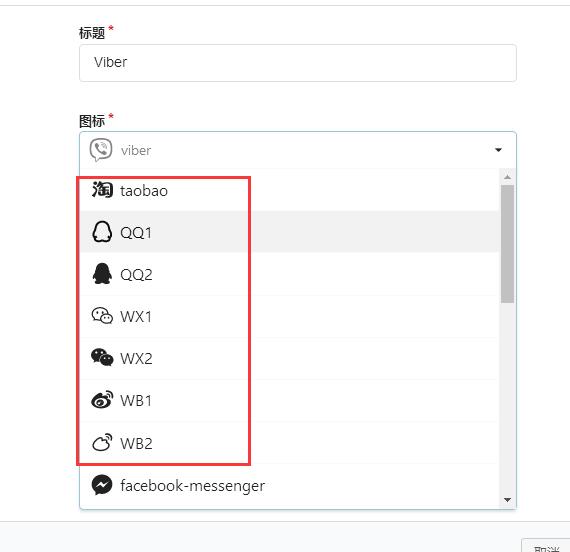The height and width of the screenshot is (552, 570).
Task: Select the taobao icon option
Action: coord(289,190)
